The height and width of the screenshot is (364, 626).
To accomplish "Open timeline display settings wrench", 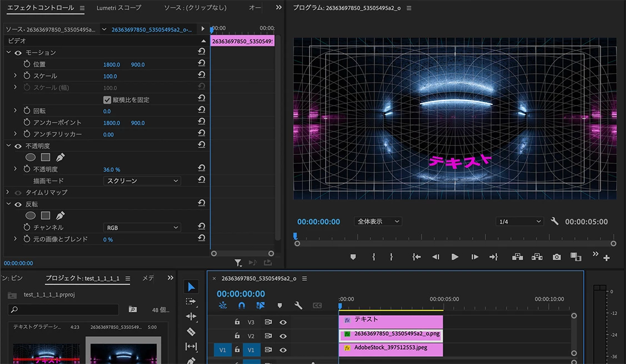I will coord(298,305).
